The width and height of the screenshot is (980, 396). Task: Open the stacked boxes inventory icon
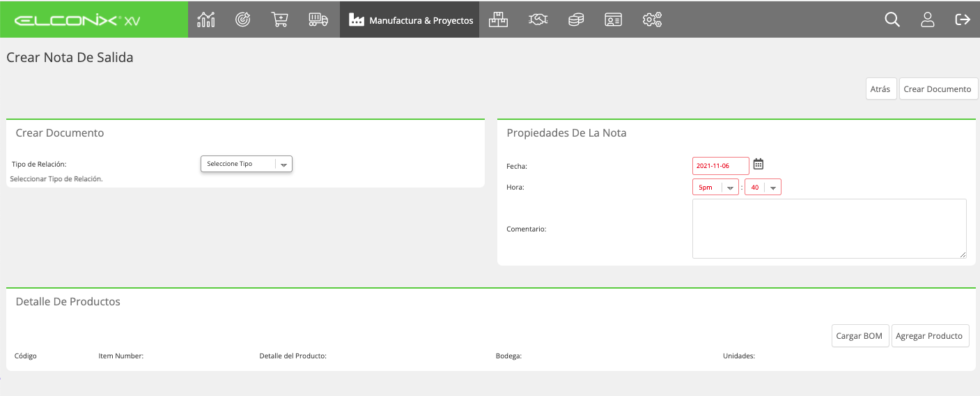coord(498,20)
